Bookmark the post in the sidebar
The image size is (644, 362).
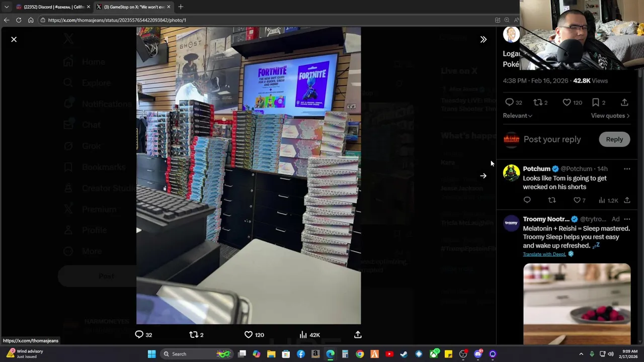(596, 102)
